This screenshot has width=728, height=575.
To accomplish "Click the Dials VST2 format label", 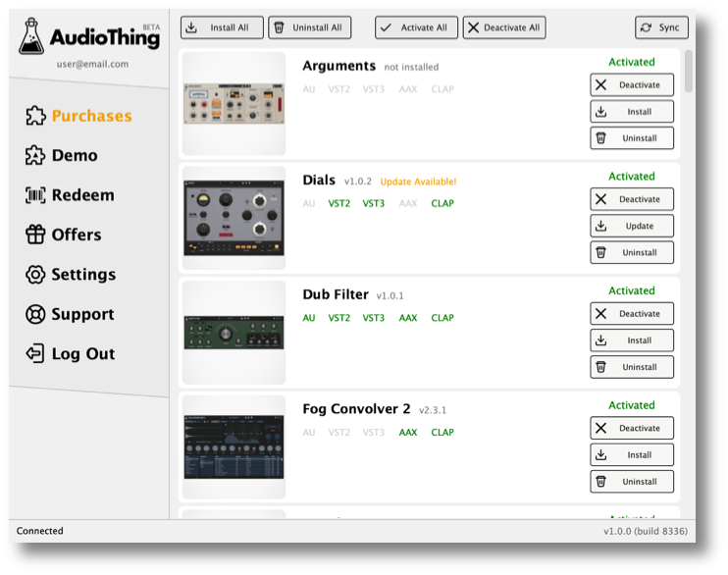I will [x=339, y=203].
